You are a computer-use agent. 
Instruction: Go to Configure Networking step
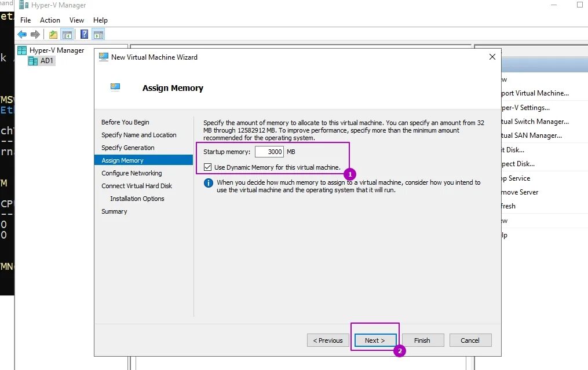132,173
